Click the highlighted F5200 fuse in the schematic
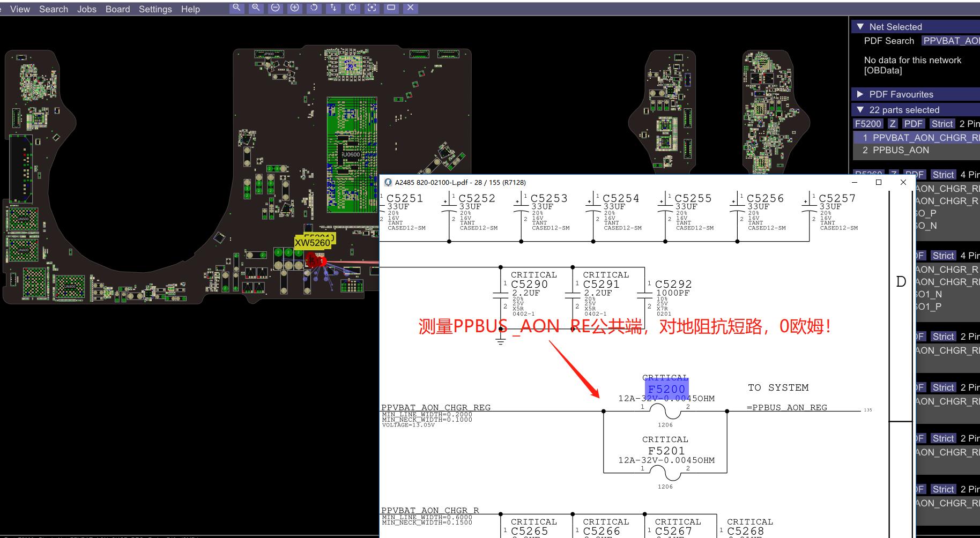This screenshot has height=538, width=980. (666, 389)
